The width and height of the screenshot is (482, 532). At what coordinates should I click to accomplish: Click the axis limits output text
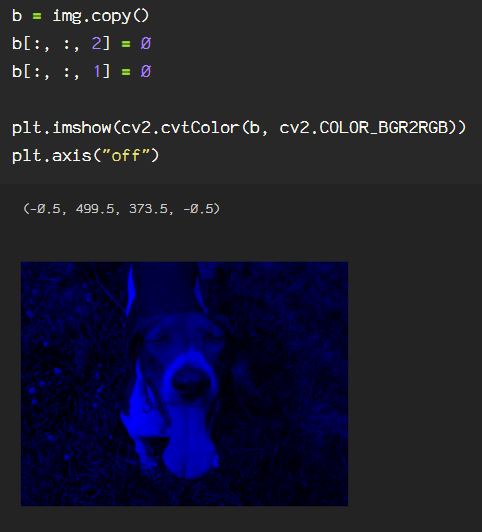(122, 209)
